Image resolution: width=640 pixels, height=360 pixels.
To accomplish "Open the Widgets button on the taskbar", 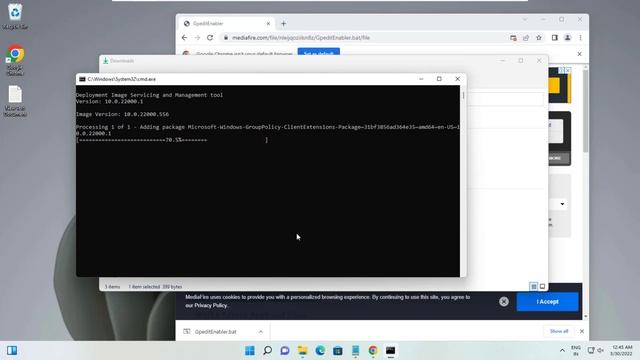I will point(12,350).
